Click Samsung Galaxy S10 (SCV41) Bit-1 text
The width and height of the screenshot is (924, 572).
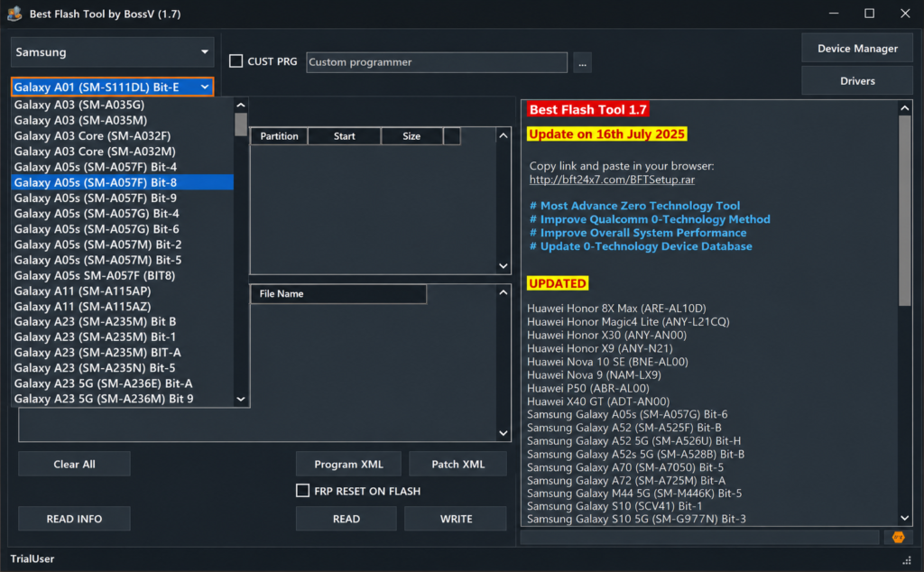click(x=614, y=506)
